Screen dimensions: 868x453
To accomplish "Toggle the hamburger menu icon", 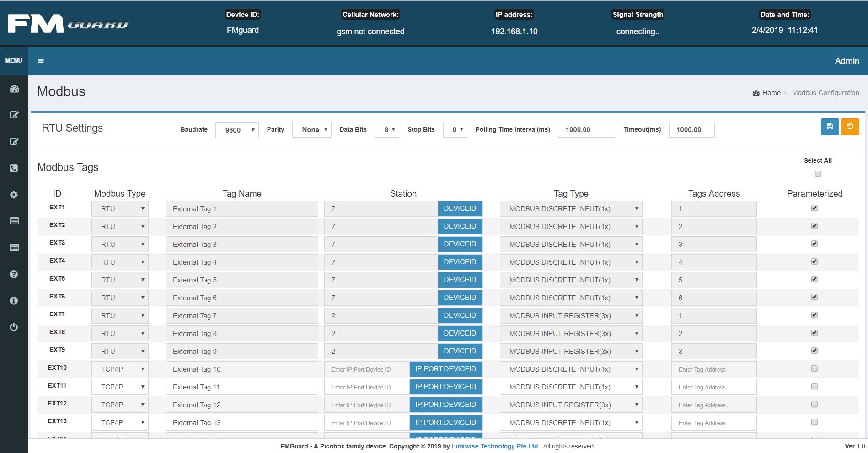I will [x=41, y=61].
